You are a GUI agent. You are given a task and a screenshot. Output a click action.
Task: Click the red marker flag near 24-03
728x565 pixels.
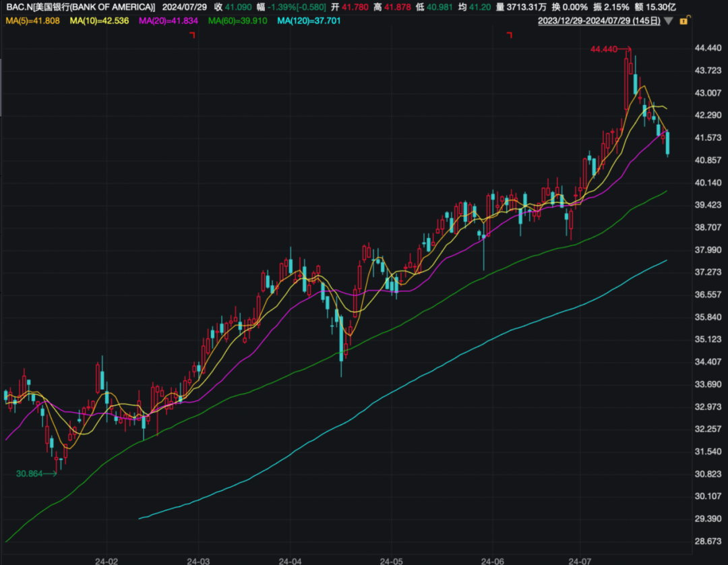pos(192,35)
